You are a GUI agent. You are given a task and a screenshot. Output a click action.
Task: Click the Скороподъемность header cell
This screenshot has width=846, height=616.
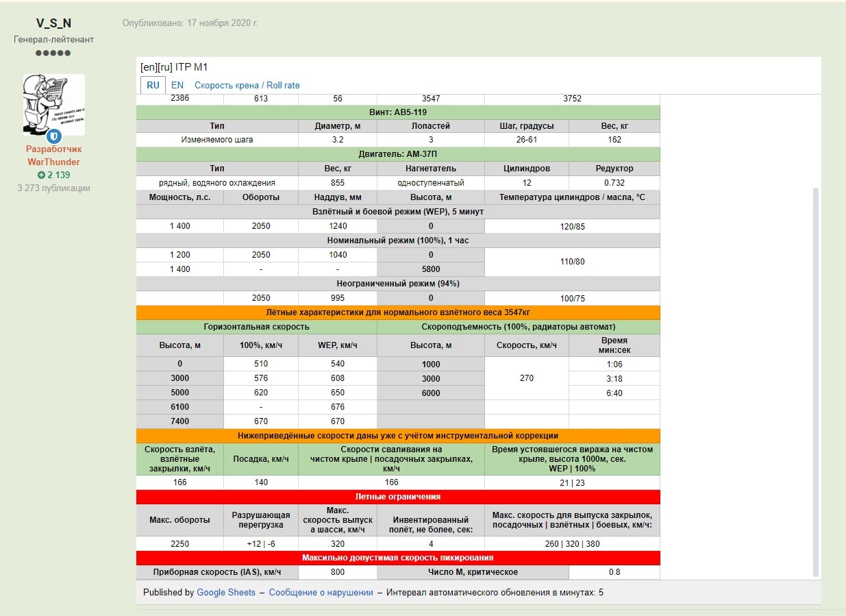click(519, 327)
